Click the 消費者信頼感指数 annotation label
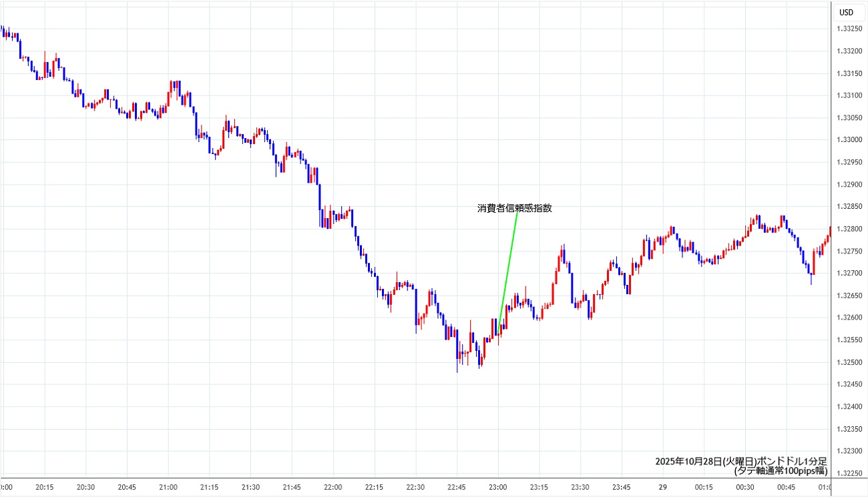Viewport: 868px width, 497px height. [514, 208]
